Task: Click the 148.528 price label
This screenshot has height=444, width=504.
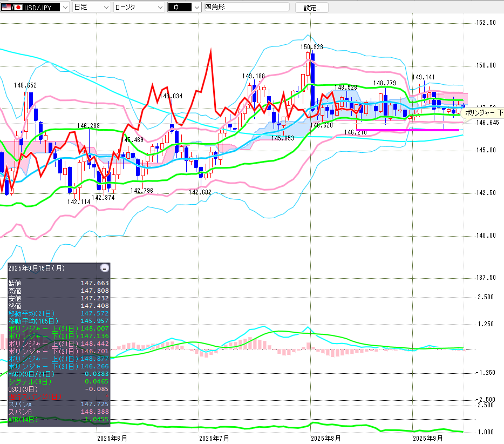Action: tap(346, 88)
